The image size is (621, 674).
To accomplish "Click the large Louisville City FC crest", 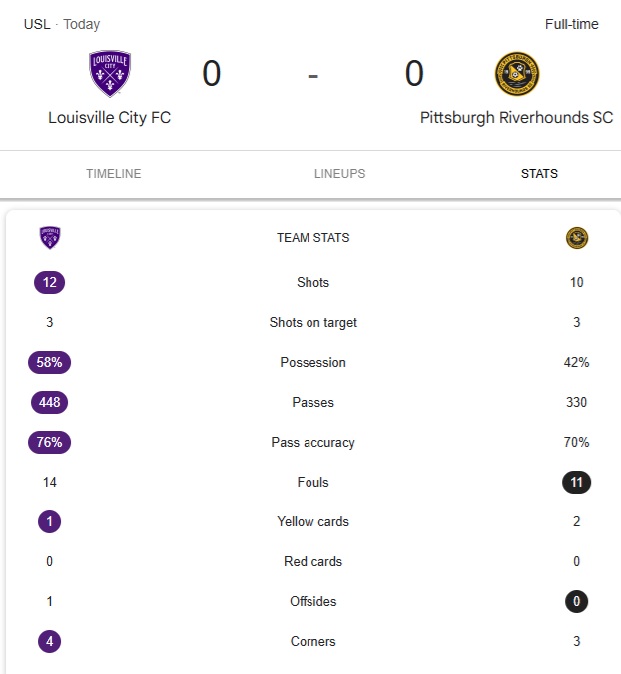I will (x=110, y=74).
